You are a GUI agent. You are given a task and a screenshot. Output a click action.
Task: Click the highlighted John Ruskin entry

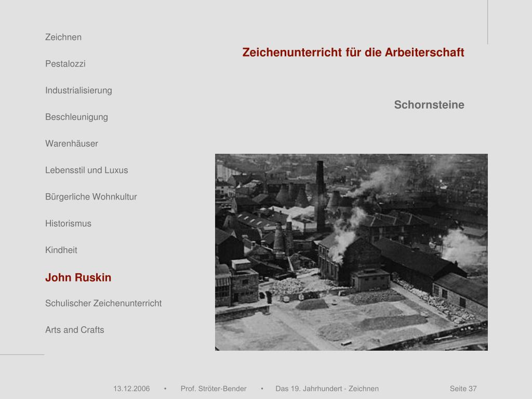(78, 277)
